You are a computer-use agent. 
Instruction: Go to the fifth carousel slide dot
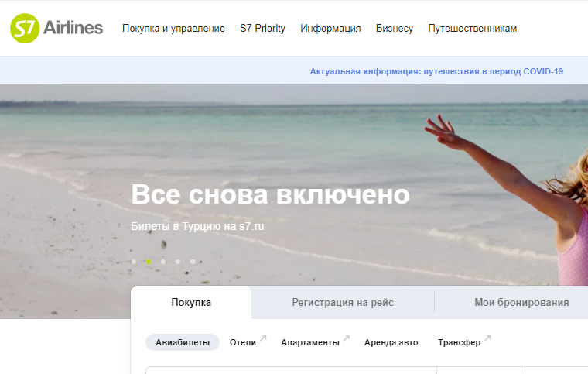pos(193,262)
